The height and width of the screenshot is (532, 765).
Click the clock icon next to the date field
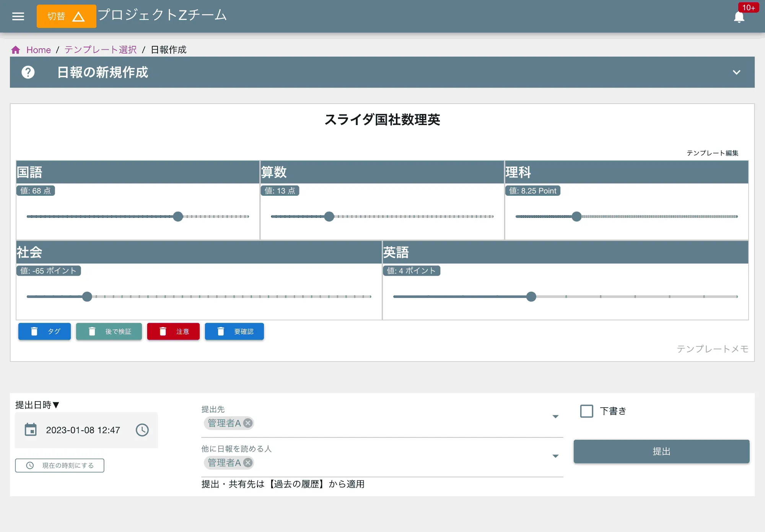tap(142, 430)
